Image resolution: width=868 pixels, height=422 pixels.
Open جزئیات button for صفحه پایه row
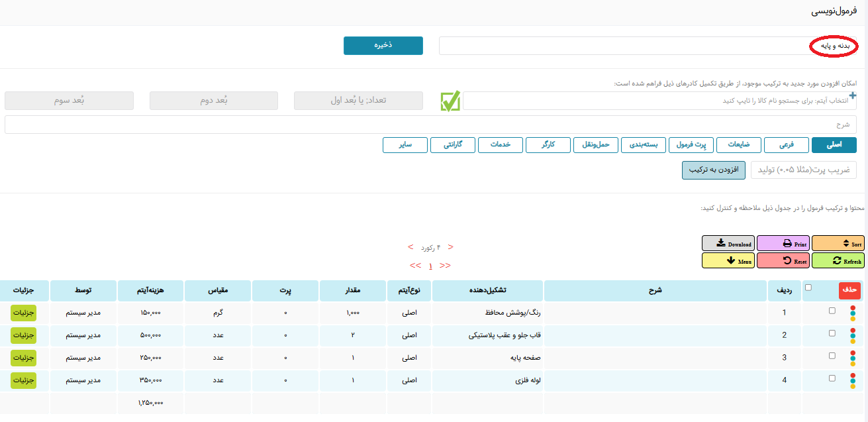[x=23, y=358]
